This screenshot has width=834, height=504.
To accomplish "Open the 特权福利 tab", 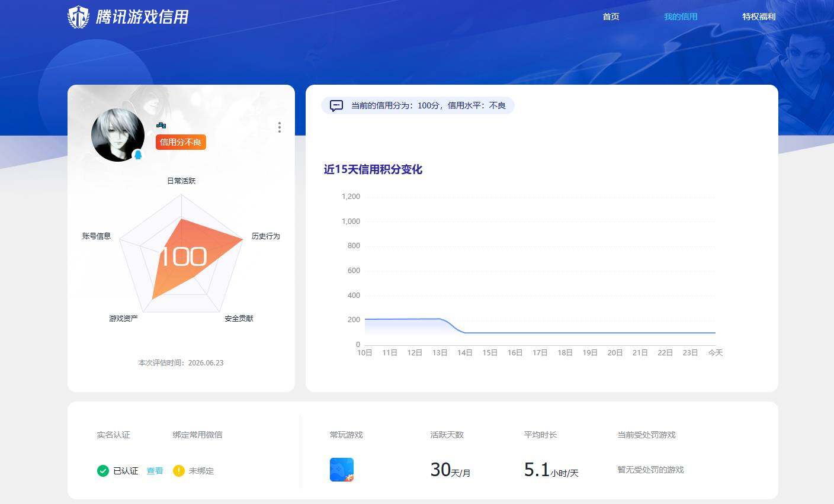I will [x=759, y=17].
